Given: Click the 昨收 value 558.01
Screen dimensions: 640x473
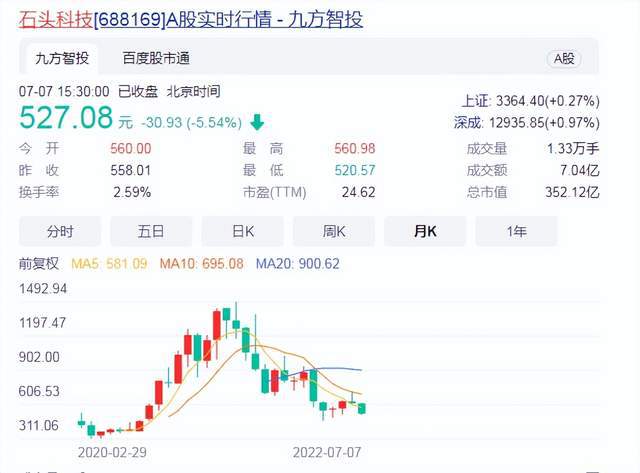Looking at the screenshot, I should tap(131, 170).
